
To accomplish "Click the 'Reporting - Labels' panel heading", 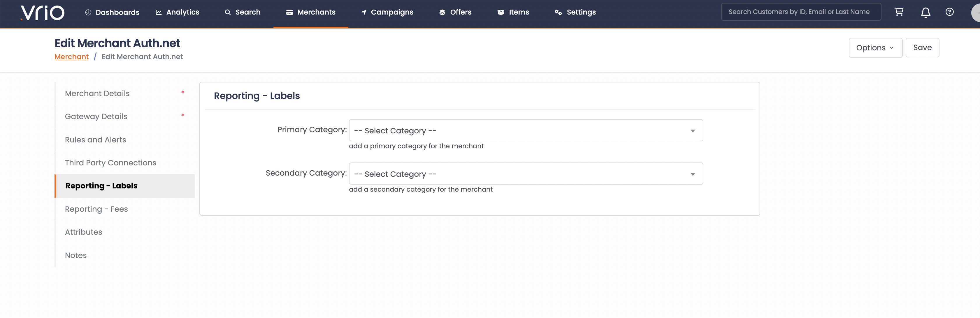I will coord(257,96).
